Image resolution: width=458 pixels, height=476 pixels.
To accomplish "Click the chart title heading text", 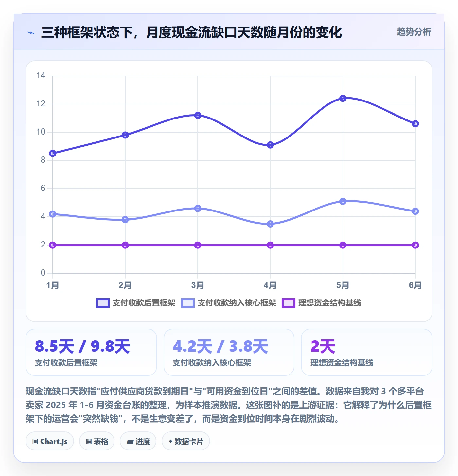I will pos(191,32).
